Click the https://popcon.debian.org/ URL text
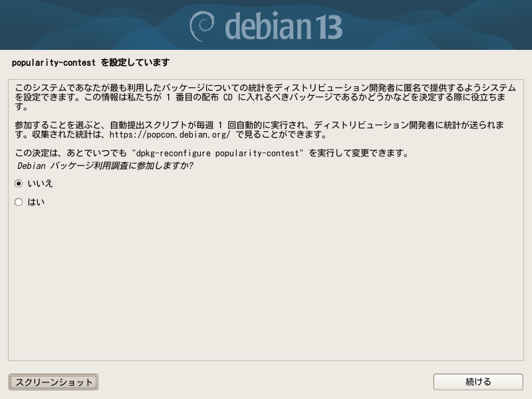The width and height of the screenshot is (532, 399). (x=170, y=135)
